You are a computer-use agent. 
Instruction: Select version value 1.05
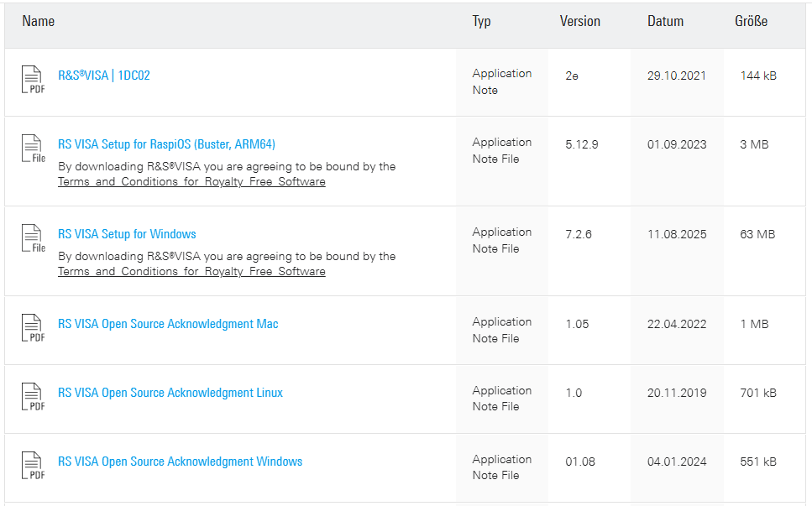[x=577, y=324]
